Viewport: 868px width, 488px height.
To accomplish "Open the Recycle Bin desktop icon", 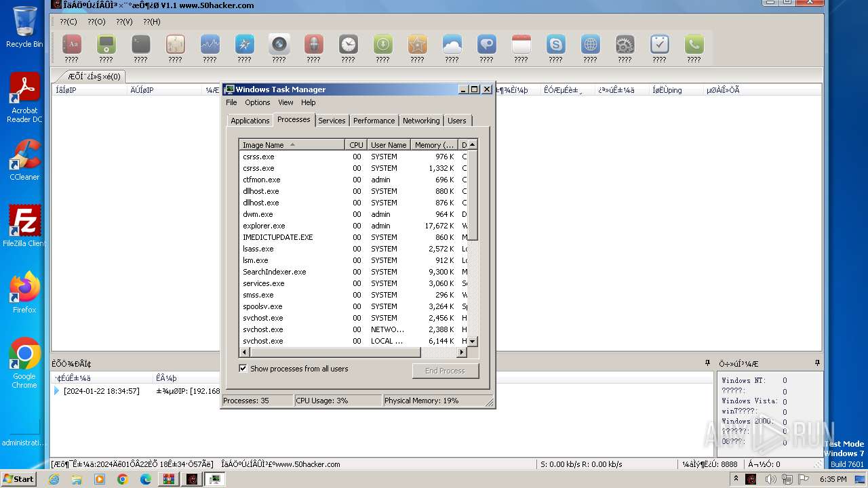I will click(24, 27).
